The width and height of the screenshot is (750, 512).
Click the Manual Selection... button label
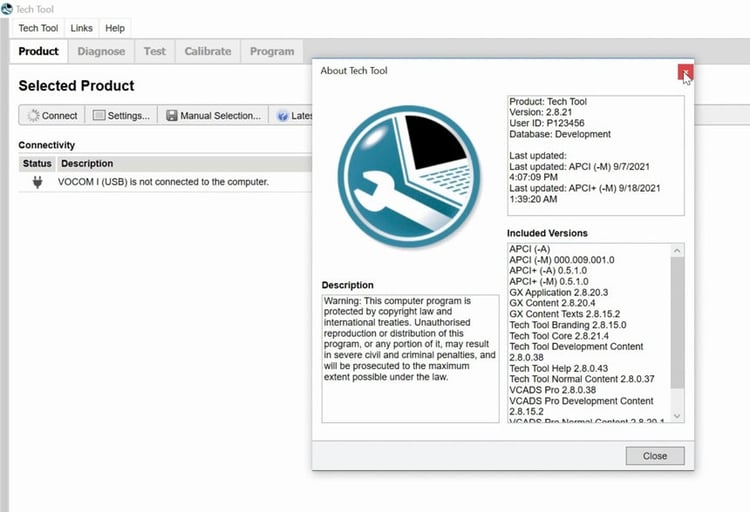point(221,116)
